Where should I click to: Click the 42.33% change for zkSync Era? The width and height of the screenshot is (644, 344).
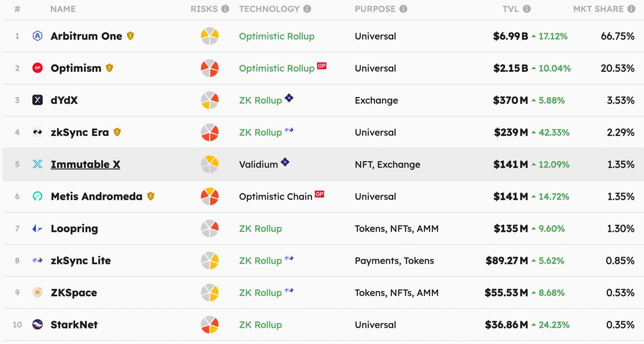click(554, 132)
